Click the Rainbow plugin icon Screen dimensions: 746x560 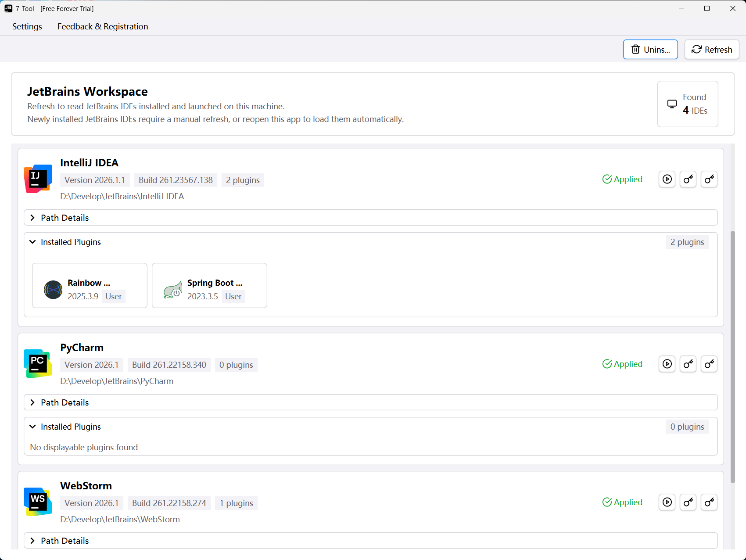(53, 290)
